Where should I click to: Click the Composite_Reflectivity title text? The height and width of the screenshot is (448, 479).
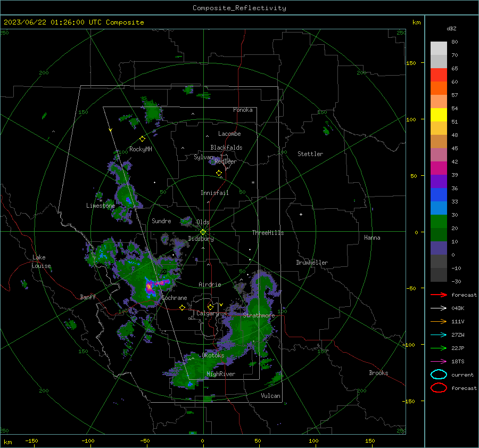click(x=240, y=8)
